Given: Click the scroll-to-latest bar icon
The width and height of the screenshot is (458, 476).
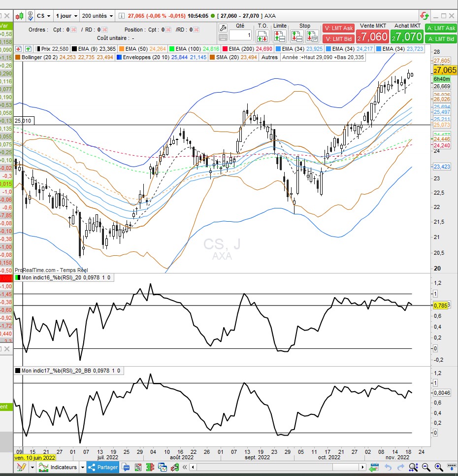Looking at the screenshot, I should [x=451, y=467].
